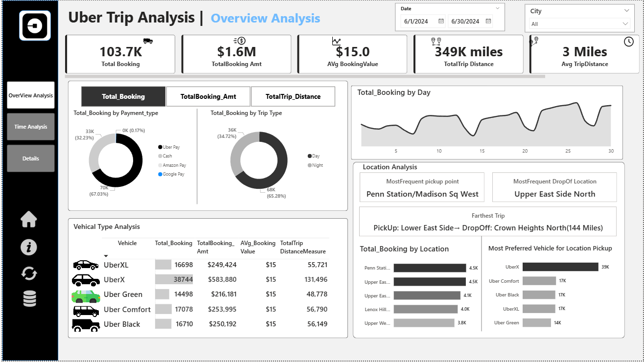The height and width of the screenshot is (362, 644).
Task: Select the UberXL bar in preferred vehicle chart
Action: point(539,309)
